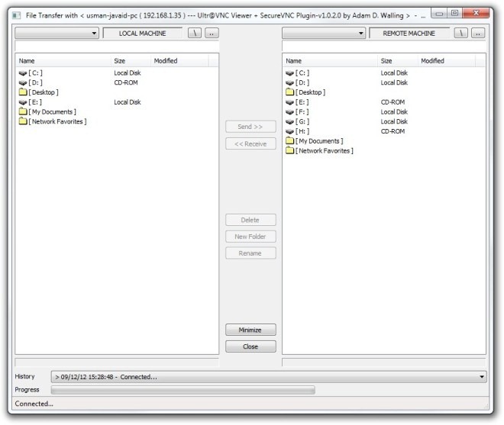This screenshot has width=504, height=425.
Task: Select remote C: drive icon
Action: click(290, 73)
